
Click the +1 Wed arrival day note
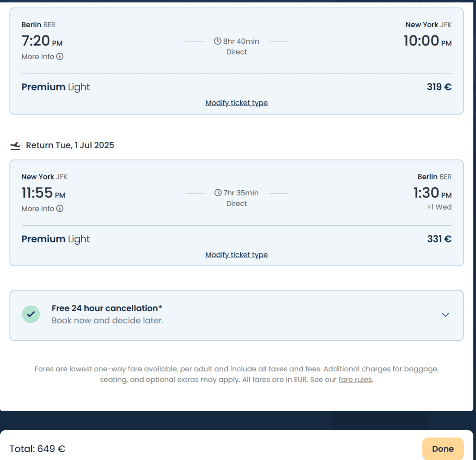click(439, 207)
